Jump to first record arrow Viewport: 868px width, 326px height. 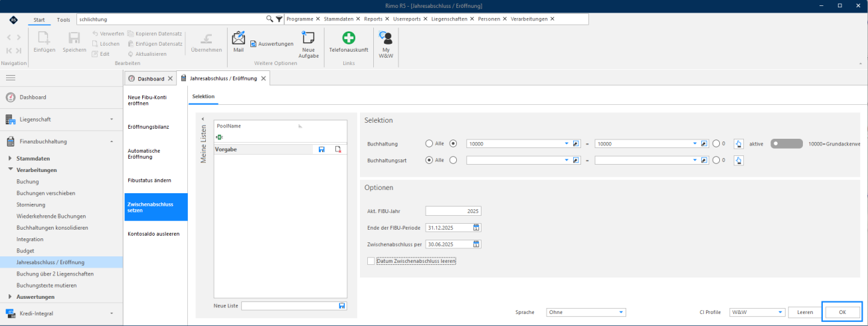pos(9,50)
